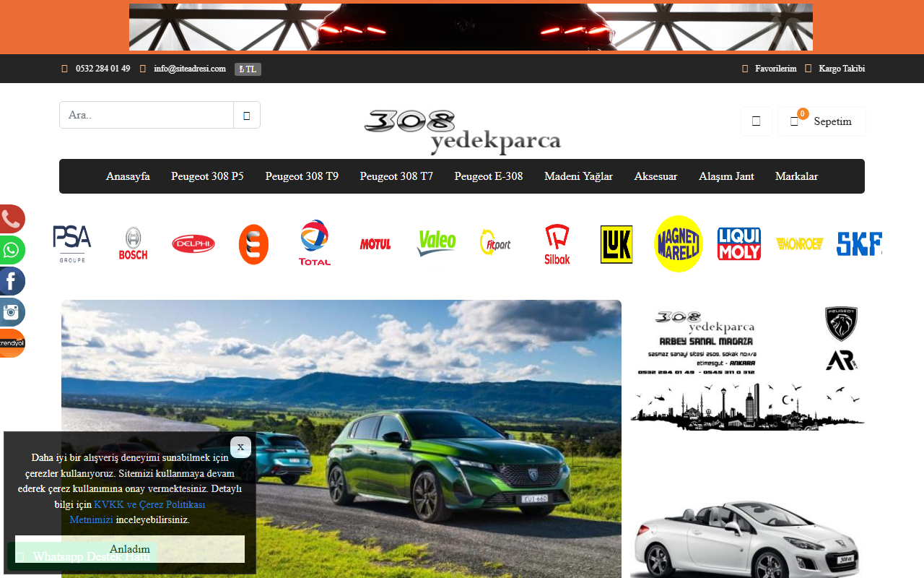924x578 pixels.
Task: Open the Alaşım Jant menu item
Action: pos(726,176)
